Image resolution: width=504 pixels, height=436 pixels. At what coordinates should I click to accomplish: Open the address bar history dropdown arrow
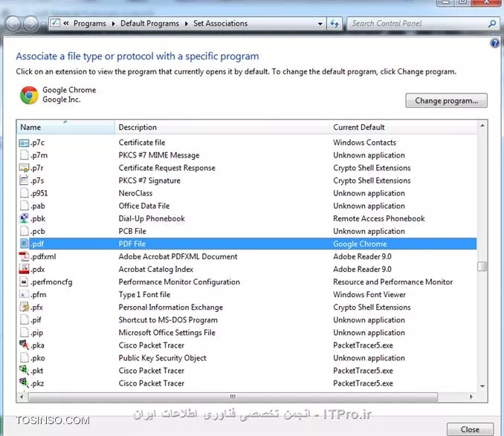(320, 24)
